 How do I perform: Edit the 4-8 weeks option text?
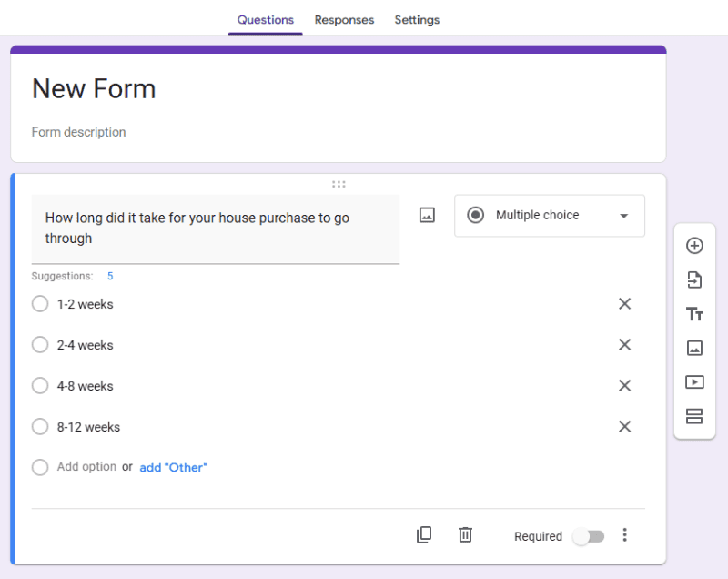click(85, 386)
